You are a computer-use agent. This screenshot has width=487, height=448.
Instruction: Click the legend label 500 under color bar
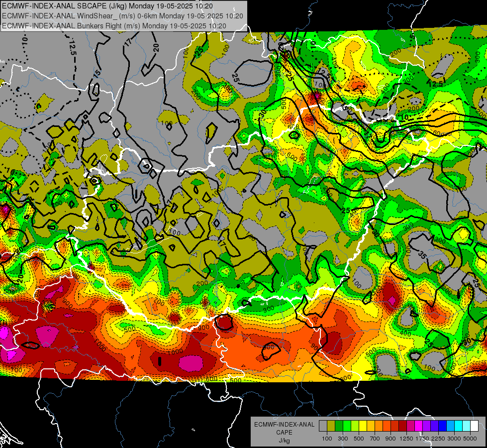(x=359, y=439)
